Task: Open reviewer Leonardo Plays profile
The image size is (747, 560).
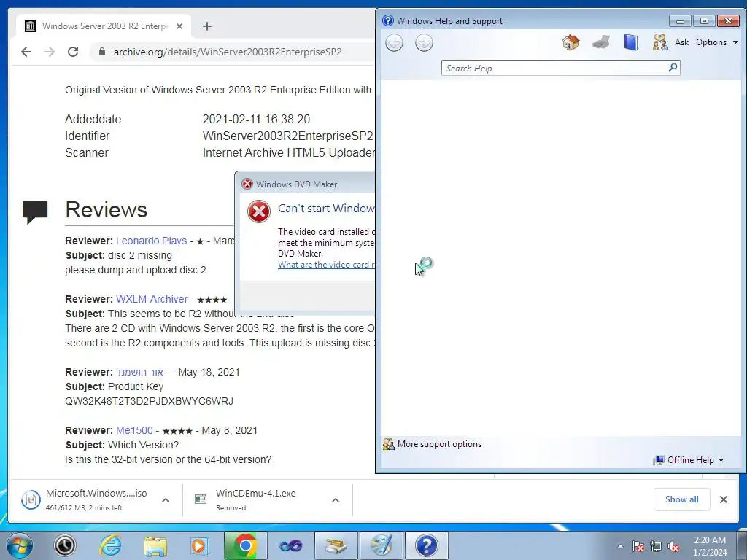Action: pos(151,241)
